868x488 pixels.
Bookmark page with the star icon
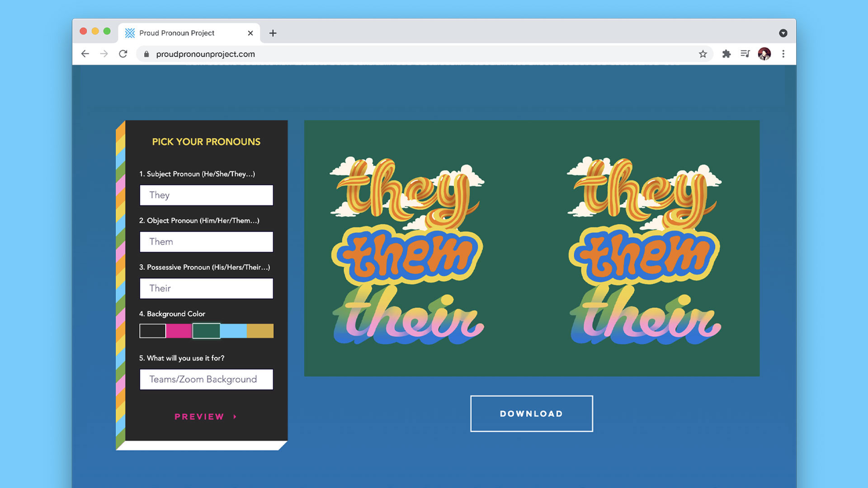pos(703,54)
